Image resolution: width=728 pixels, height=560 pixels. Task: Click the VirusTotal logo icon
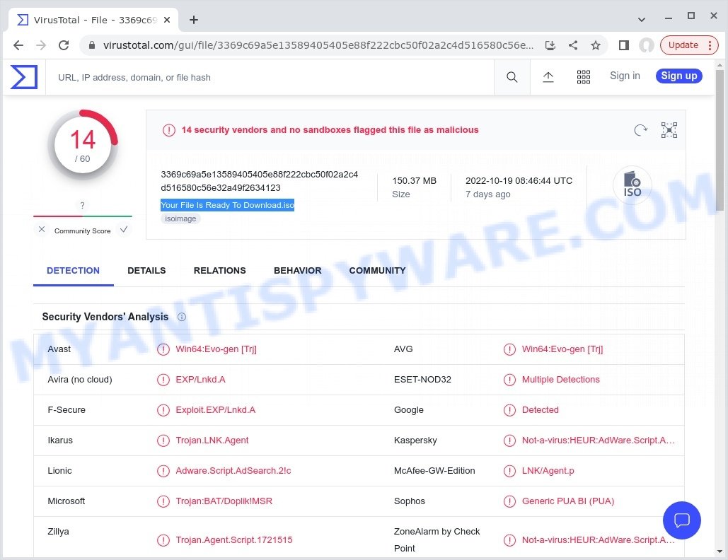[x=23, y=77]
